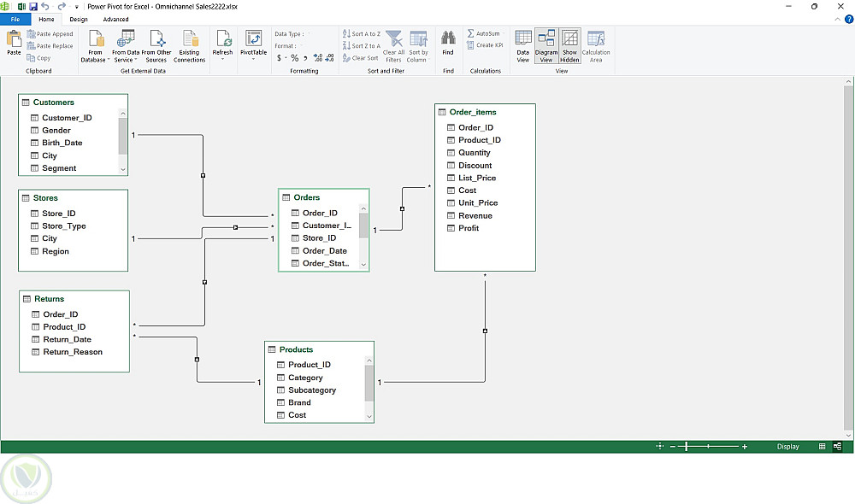855x504 pixels.
Task: Save the workbook from quick access toolbar
Action: [33, 6]
